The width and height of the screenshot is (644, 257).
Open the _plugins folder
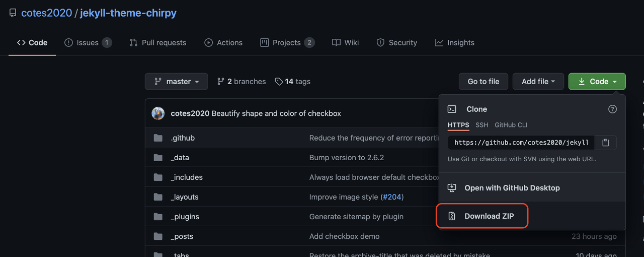click(185, 217)
